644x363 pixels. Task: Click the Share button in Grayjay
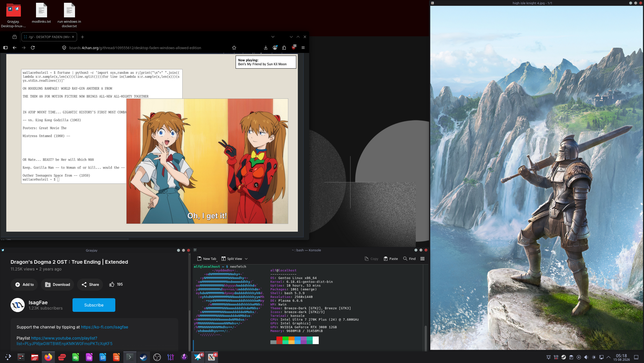point(90,285)
